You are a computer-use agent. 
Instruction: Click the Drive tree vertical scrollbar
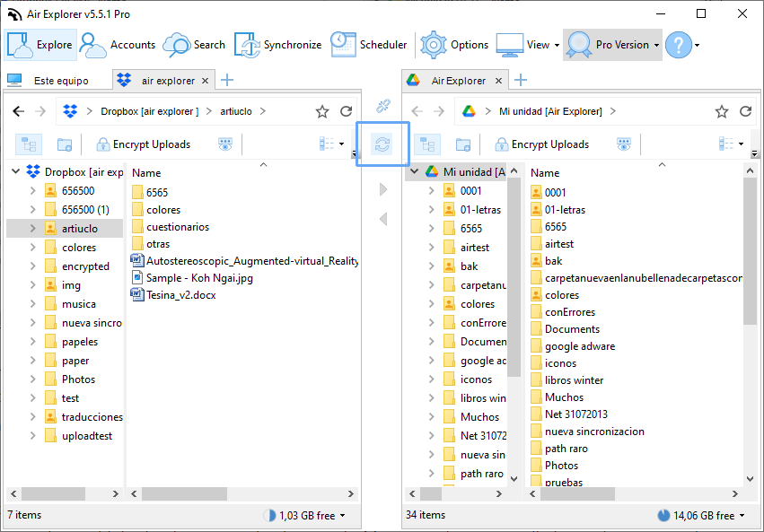[x=514, y=276]
